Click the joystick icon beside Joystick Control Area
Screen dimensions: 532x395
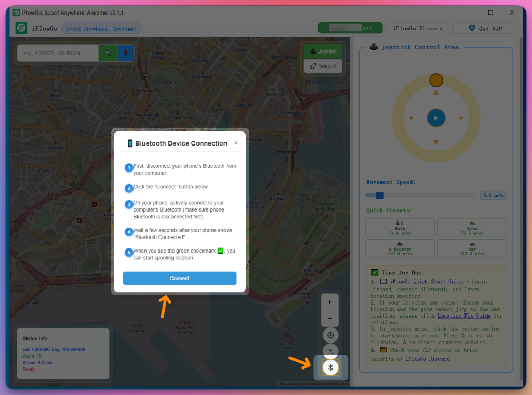pyautogui.click(x=374, y=47)
